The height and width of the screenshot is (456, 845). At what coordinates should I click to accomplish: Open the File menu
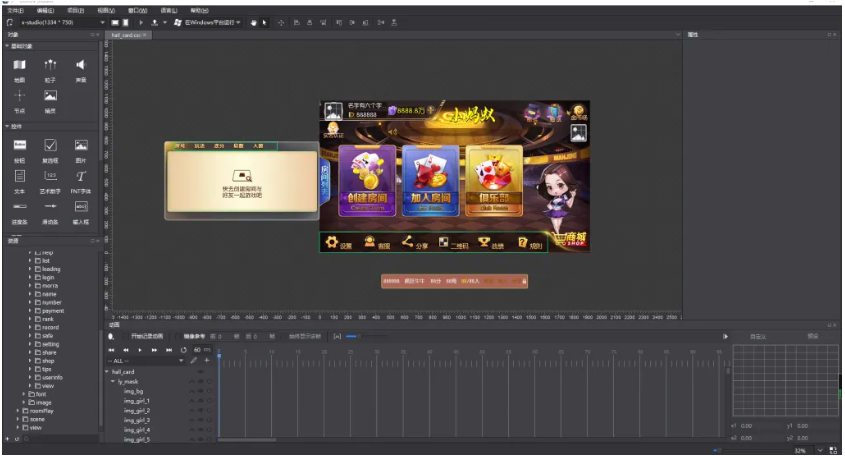(15, 10)
